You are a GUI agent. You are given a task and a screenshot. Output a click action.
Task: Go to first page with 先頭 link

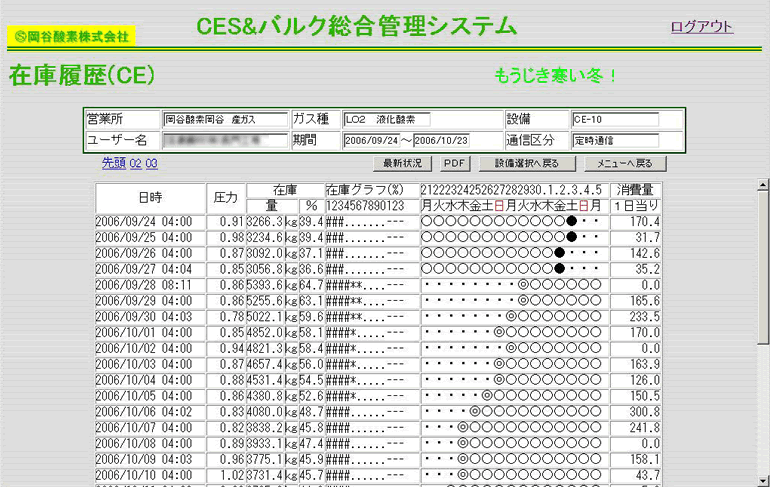(x=114, y=163)
